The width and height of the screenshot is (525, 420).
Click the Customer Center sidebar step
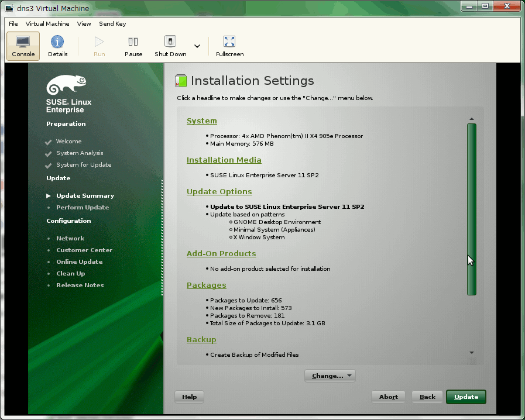pyautogui.click(x=84, y=250)
